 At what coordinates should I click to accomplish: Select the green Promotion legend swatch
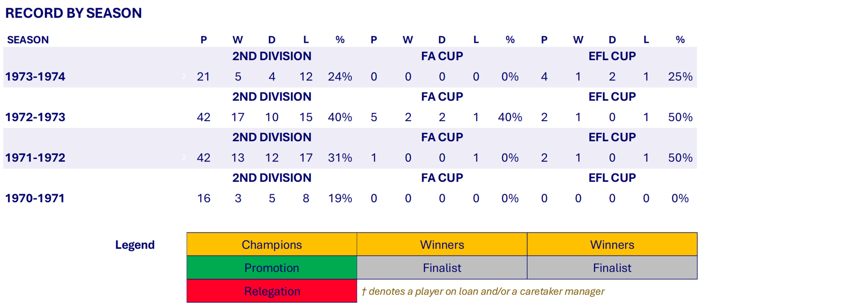coord(272,268)
